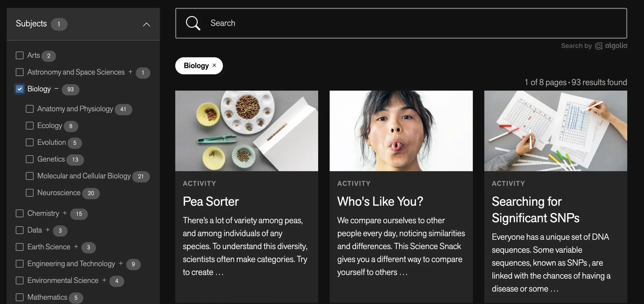This screenshot has width=644, height=304.
Task: Click the Algolia logo
Action: click(x=611, y=46)
